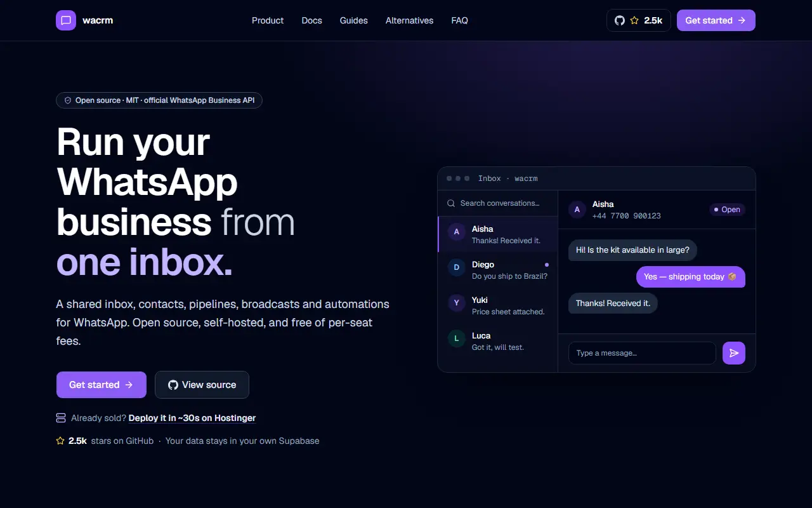Click message 'Hi! Is the kit available in large?'

point(632,250)
